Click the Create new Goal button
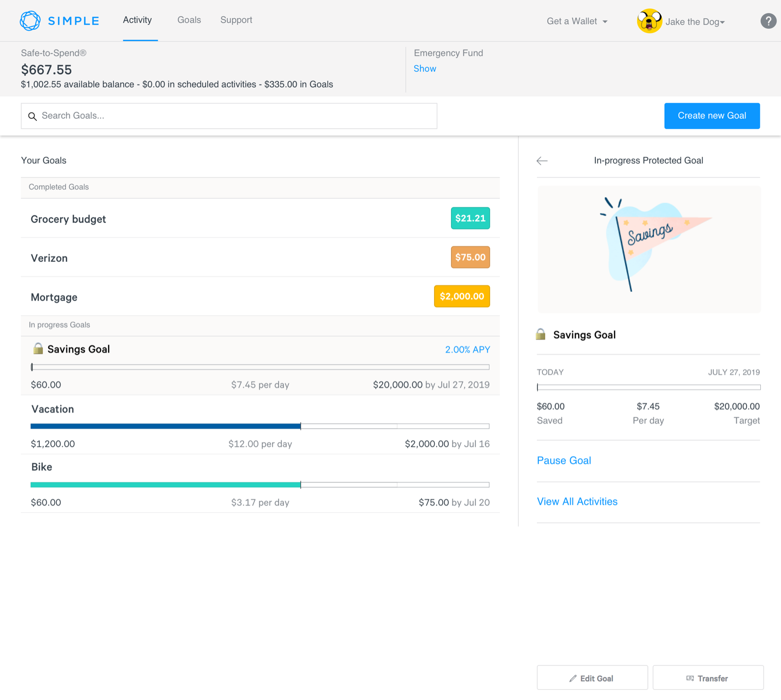Screen dimensions: 781x700 tap(711, 116)
